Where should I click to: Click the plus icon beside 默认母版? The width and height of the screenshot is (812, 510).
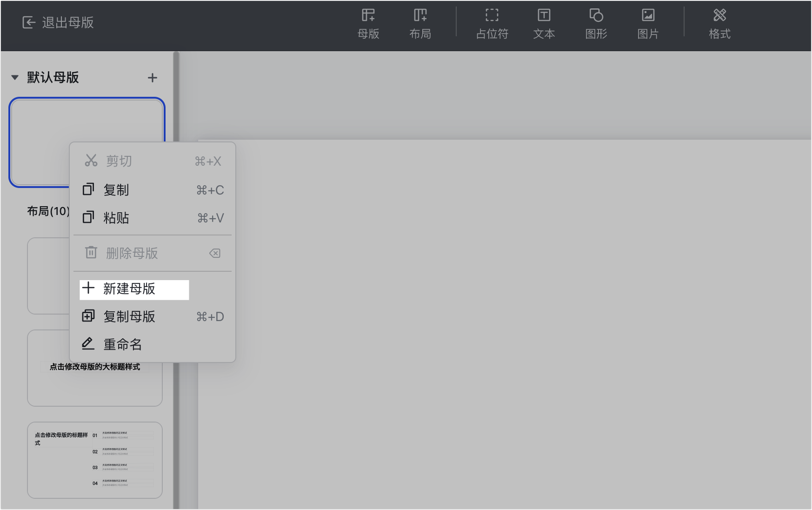point(153,78)
